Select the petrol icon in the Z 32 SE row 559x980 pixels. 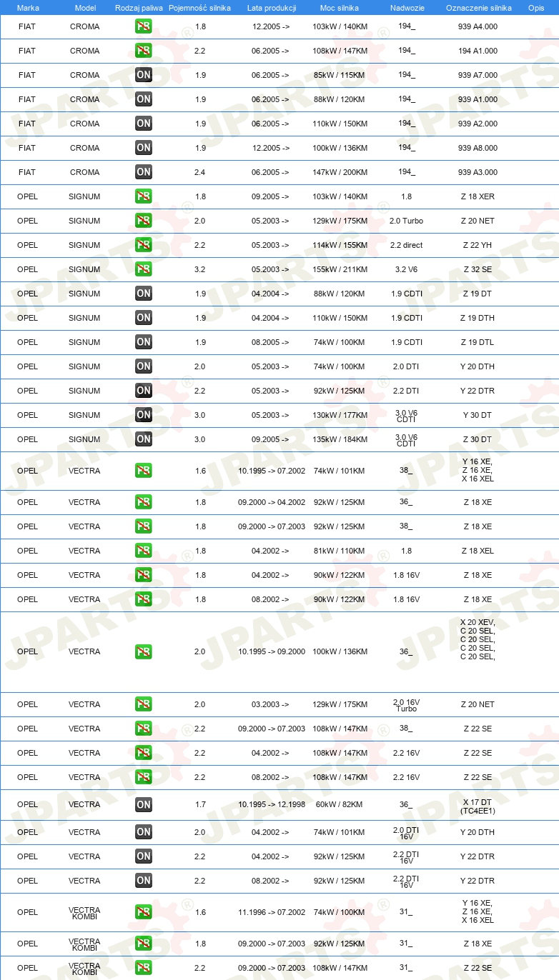click(x=144, y=269)
